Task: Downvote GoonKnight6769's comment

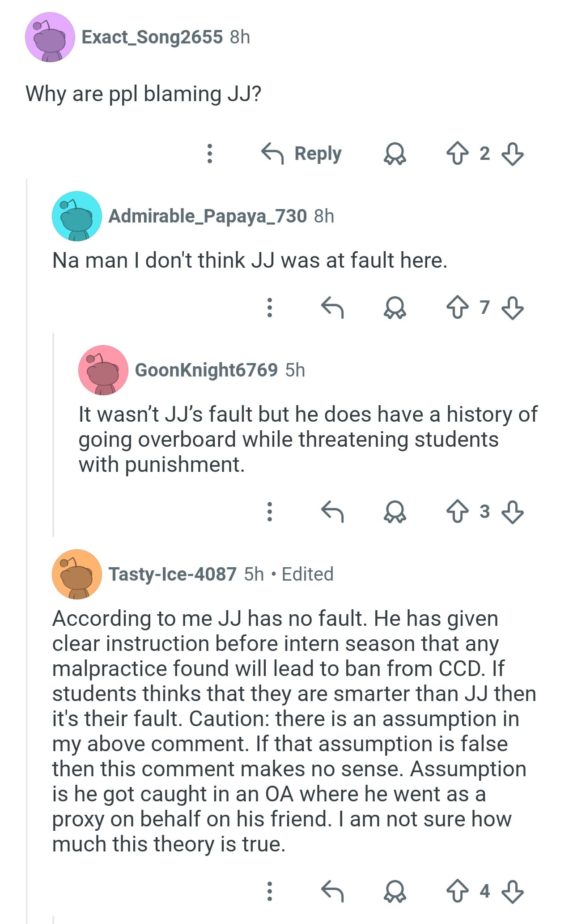Action: [512, 512]
